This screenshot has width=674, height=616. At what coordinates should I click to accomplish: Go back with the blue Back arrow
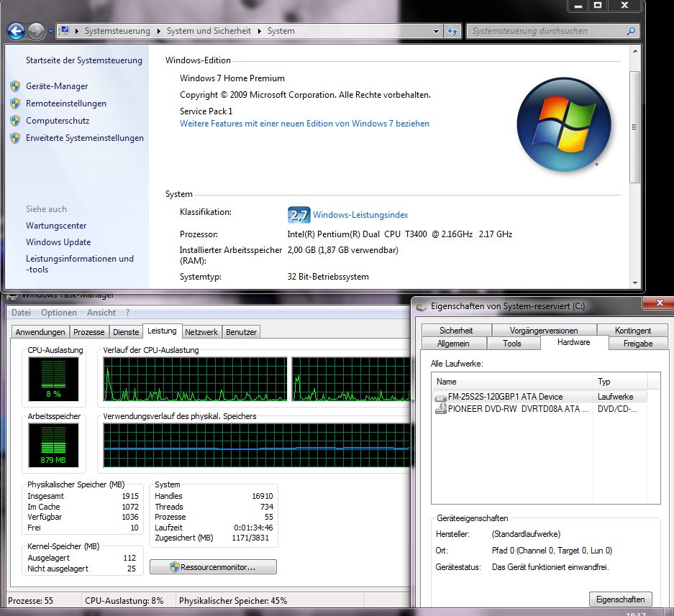click(x=16, y=31)
